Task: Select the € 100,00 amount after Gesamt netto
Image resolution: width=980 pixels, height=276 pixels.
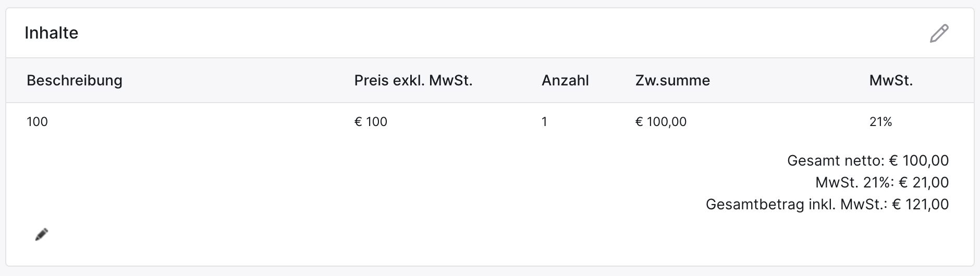Action: [918, 160]
